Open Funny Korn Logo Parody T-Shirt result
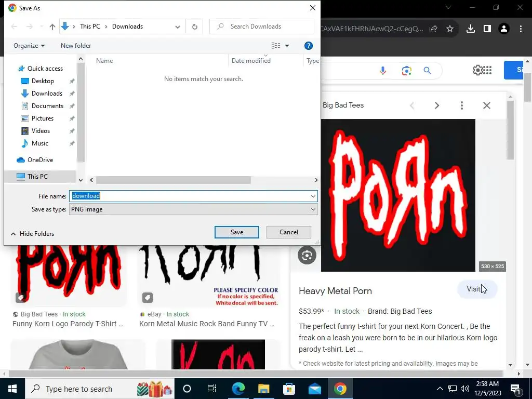This screenshot has width=532, height=399. [68, 324]
